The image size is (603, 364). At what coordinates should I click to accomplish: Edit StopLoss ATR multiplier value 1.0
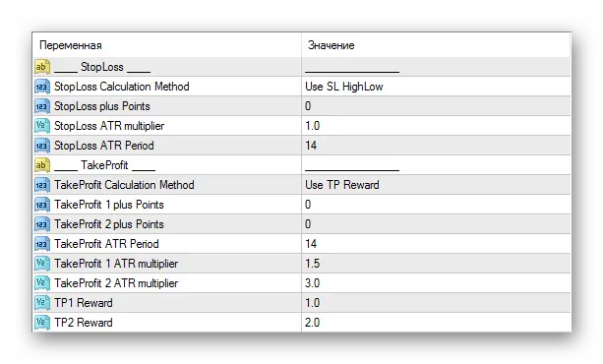click(436, 126)
